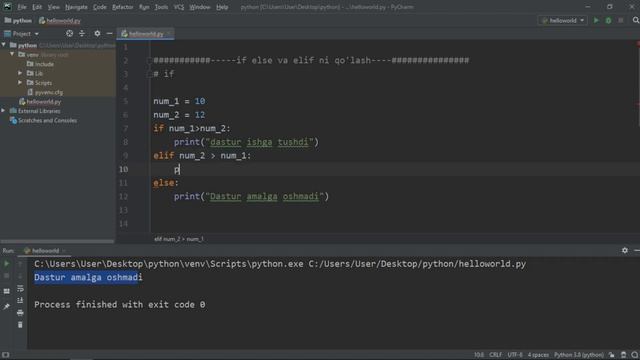640x360 pixels.
Task: Open the Refactor menu
Action: click(122, 7)
